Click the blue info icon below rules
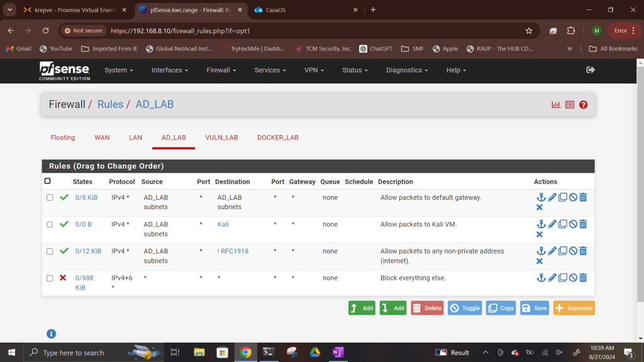 (52, 334)
